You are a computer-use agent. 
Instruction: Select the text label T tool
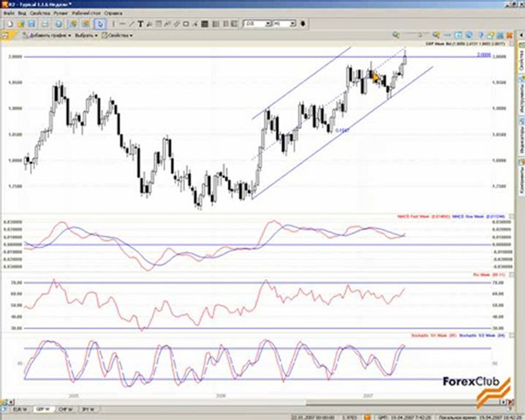(x=140, y=24)
